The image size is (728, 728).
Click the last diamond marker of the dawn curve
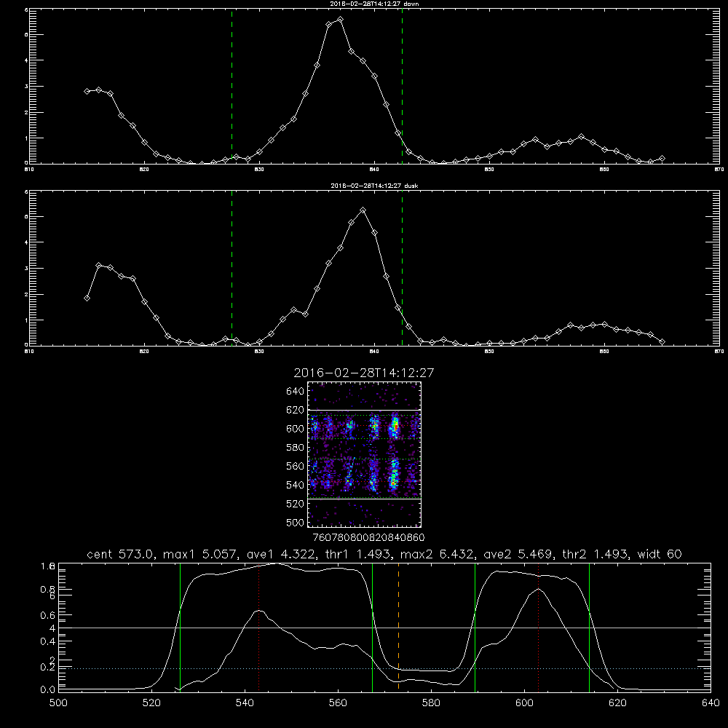(x=662, y=158)
